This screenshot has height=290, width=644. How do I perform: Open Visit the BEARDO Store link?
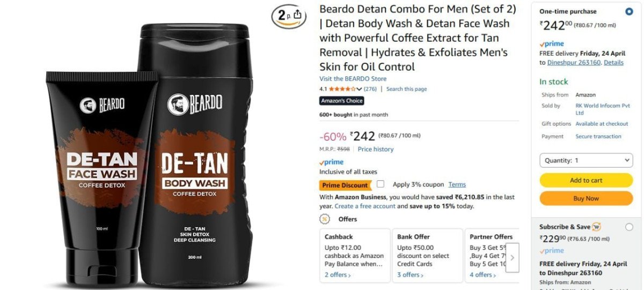tap(353, 79)
